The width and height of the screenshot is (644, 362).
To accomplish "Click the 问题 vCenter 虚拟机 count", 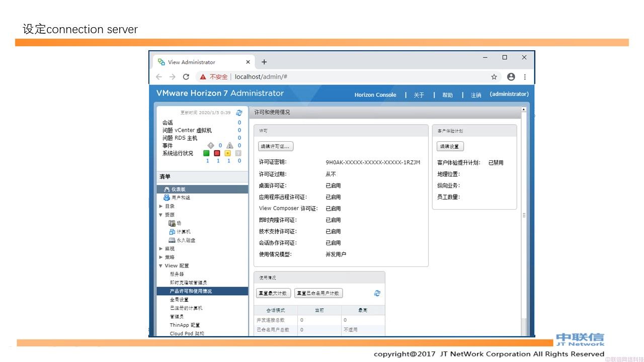I will pyautogui.click(x=239, y=130).
